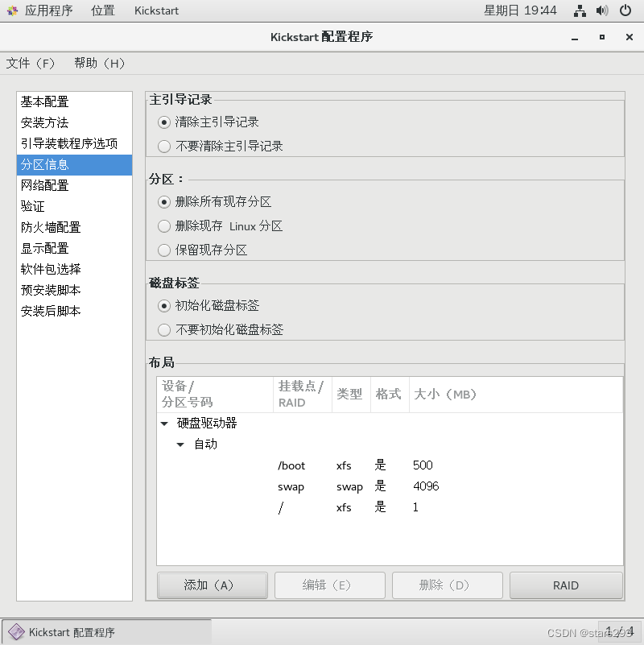Viewport: 644px width, 645px height.
Task: Click the 设备/分区号码 column header
Action: (x=215, y=395)
